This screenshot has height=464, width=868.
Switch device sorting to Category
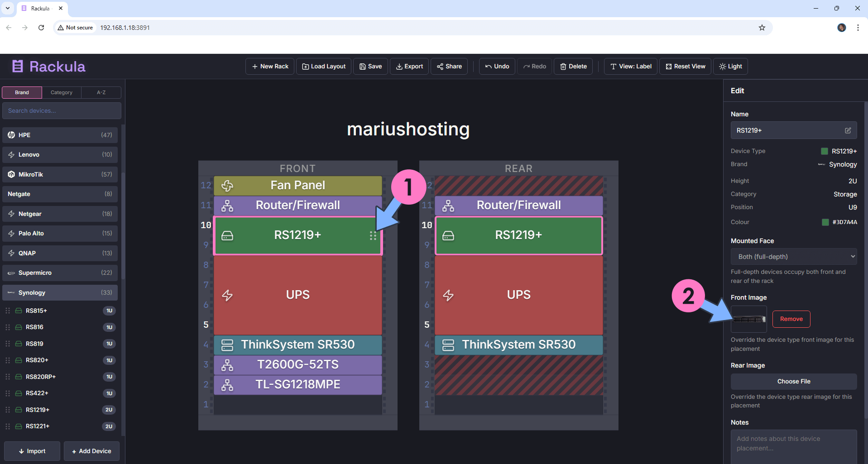61,92
